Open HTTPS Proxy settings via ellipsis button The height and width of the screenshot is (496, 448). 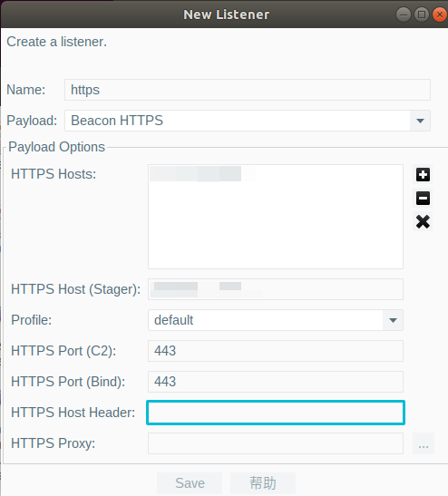point(424,443)
